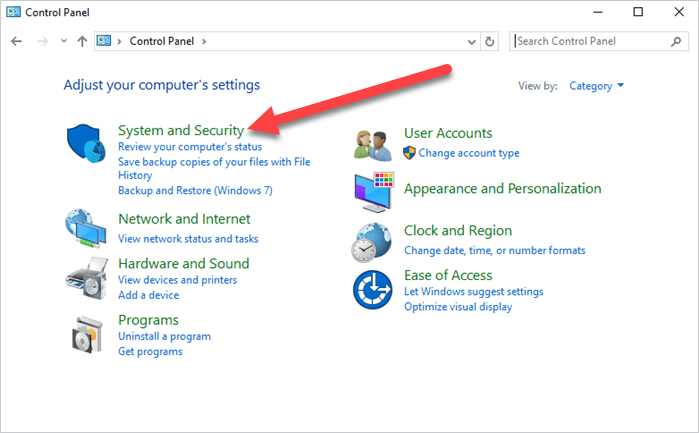Click Get programs link
Screen dimensions: 699x433
click(150, 351)
